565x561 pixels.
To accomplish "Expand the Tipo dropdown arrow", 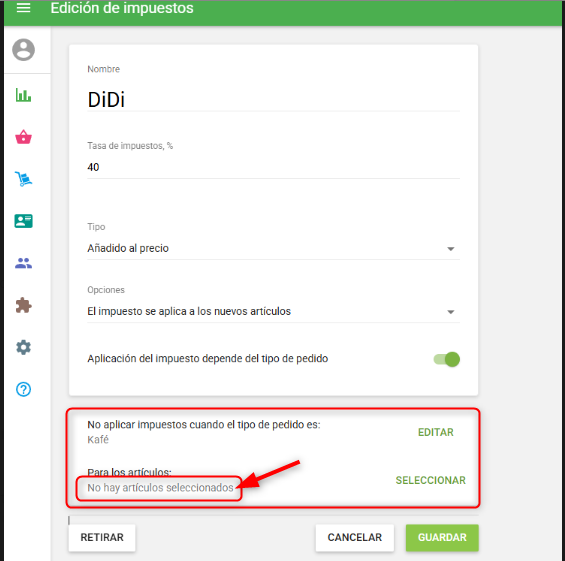I will [450, 249].
